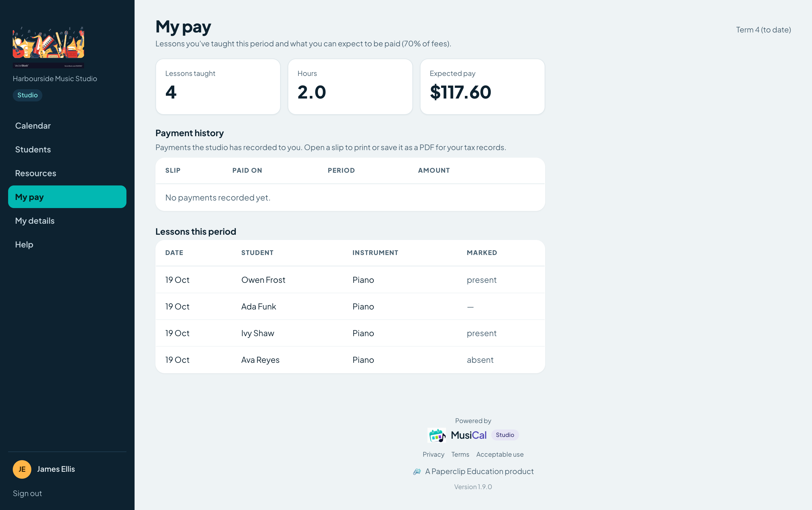Open the Privacy link in footer
This screenshot has width=812, height=510.
(x=433, y=454)
